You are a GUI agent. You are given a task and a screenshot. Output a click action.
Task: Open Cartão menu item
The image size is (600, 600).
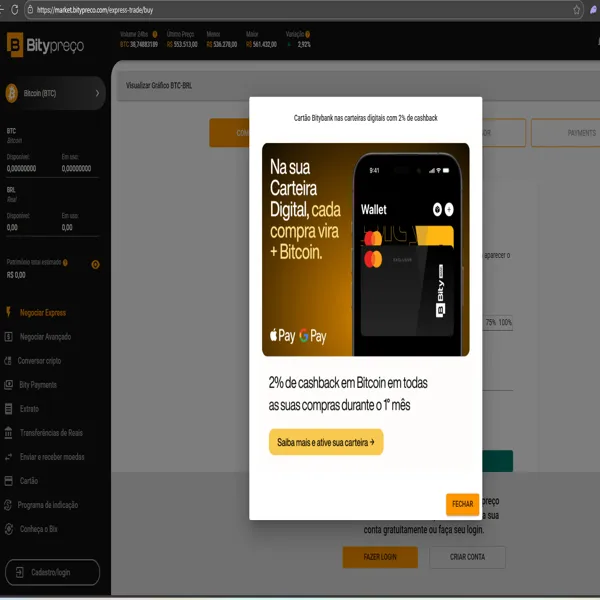point(29,481)
